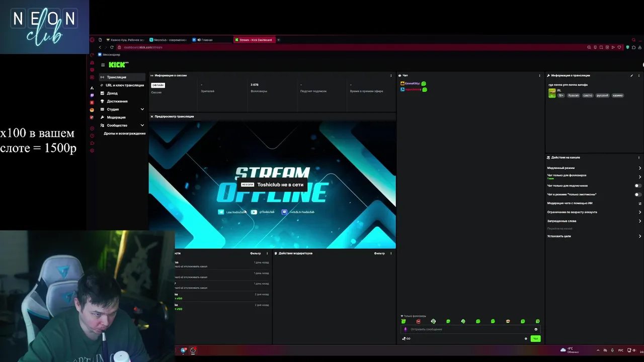
Task: Open a new browser tab with plus icon
Action: click(x=278, y=40)
